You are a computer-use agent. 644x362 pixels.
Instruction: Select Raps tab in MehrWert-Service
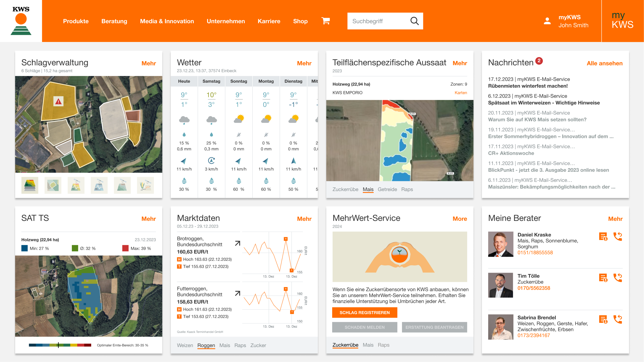383,345
